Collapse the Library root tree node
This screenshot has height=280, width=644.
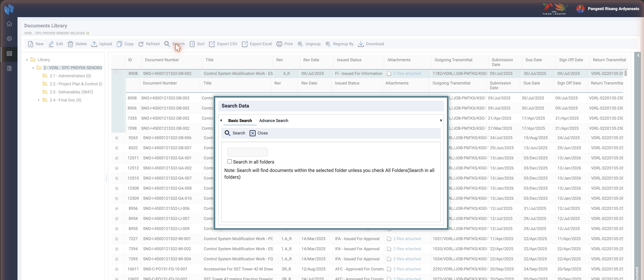26,60
